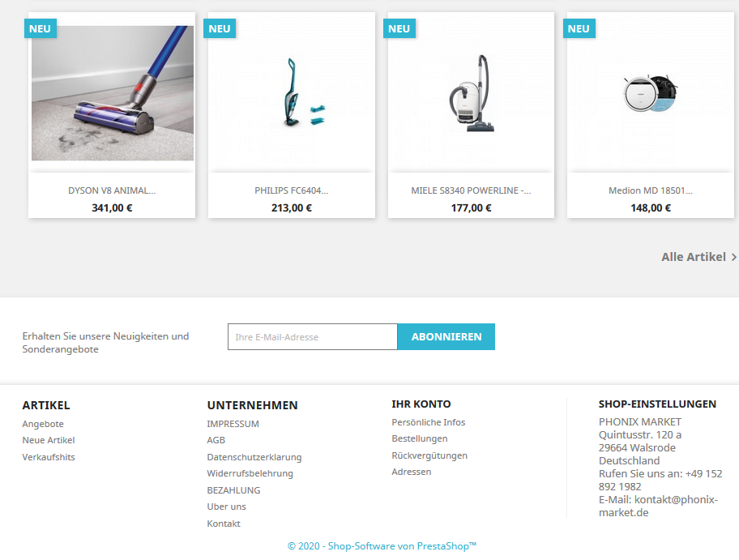
Task: Open Bestellungen in account section
Action: tap(420, 438)
